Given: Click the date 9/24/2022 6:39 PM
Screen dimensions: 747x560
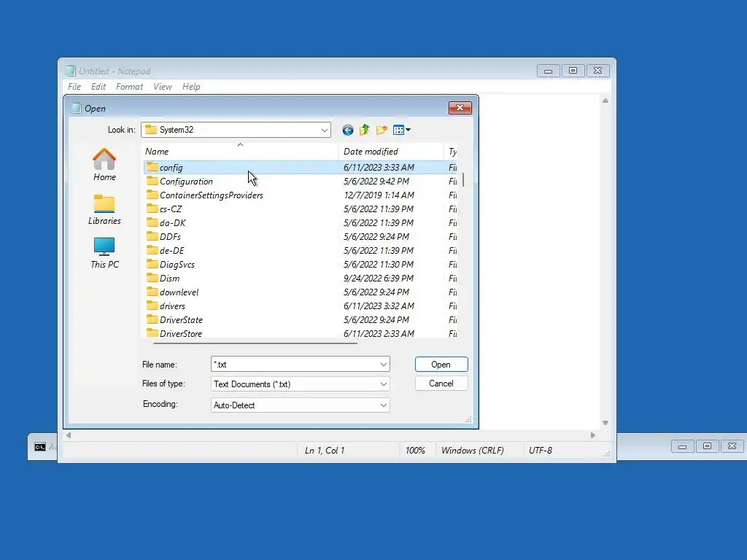Looking at the screenshot, I should click(379, 278).
